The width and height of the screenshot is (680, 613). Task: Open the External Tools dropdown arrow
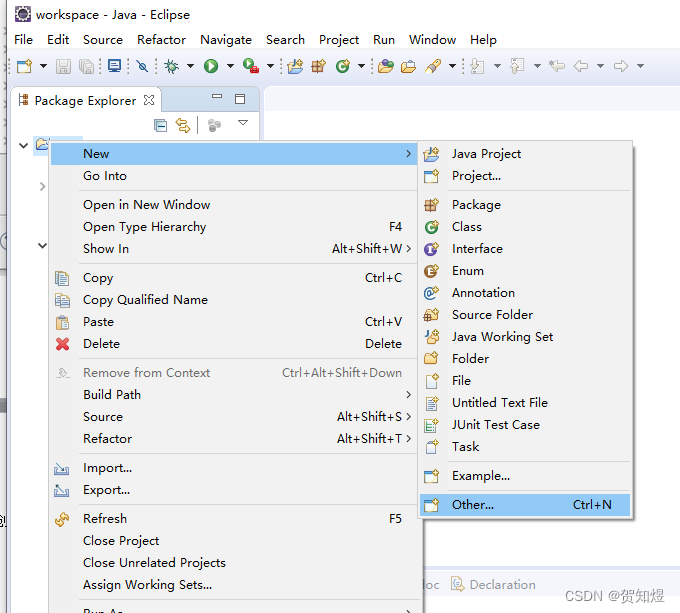click(270, 66)
